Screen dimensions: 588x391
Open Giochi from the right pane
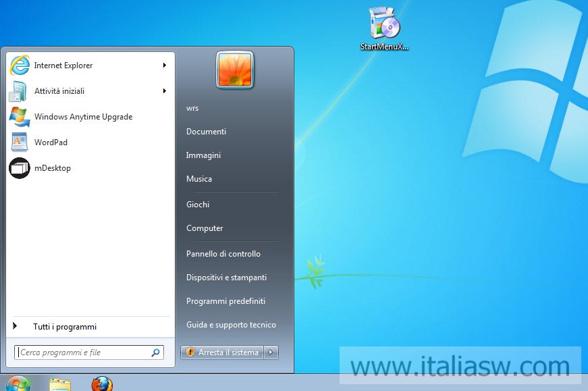point(198,205)
